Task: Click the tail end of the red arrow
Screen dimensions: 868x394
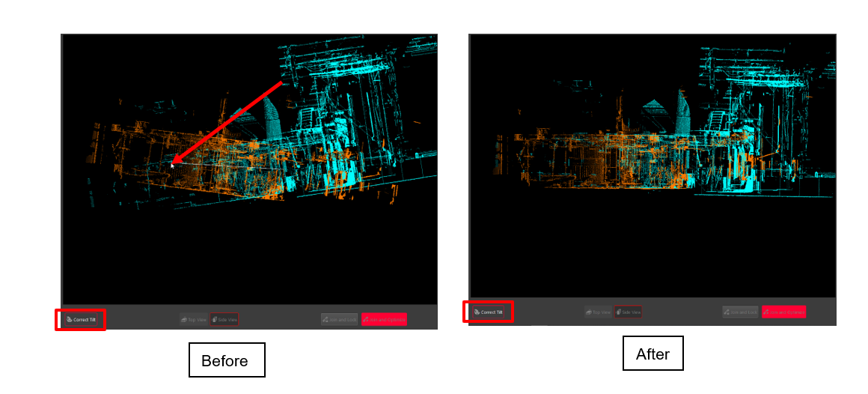Action: pos(281,83)
